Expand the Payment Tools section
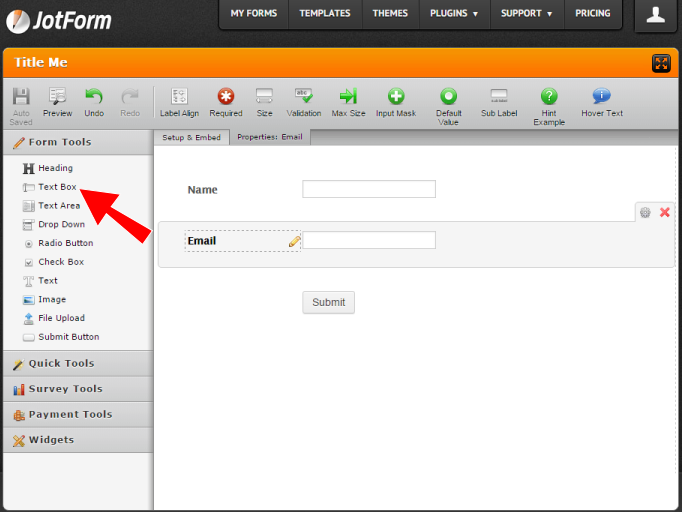 (78, 415)
